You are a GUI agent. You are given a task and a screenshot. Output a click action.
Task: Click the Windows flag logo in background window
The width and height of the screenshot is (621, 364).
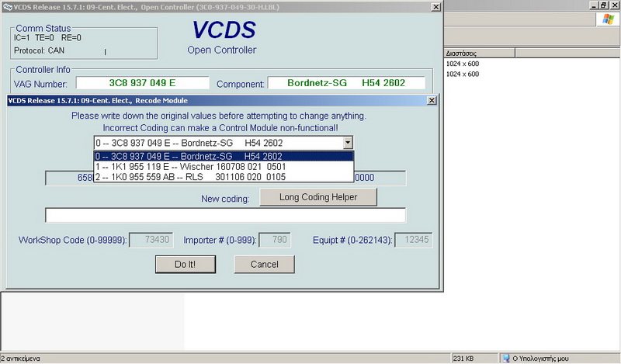(608, 19)
